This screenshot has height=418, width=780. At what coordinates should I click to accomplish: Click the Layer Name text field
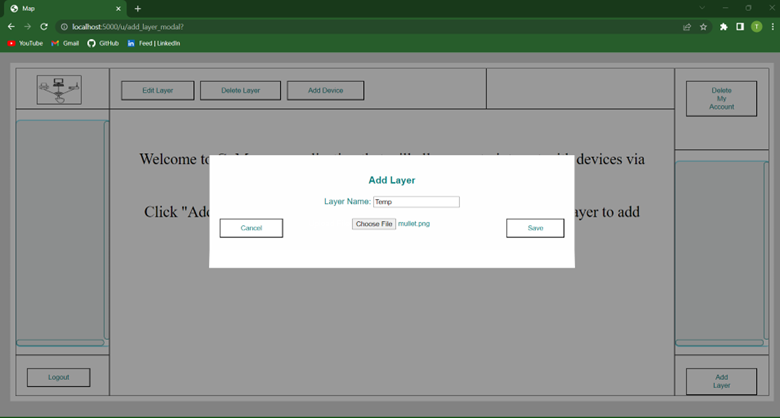tap(415, 201)
